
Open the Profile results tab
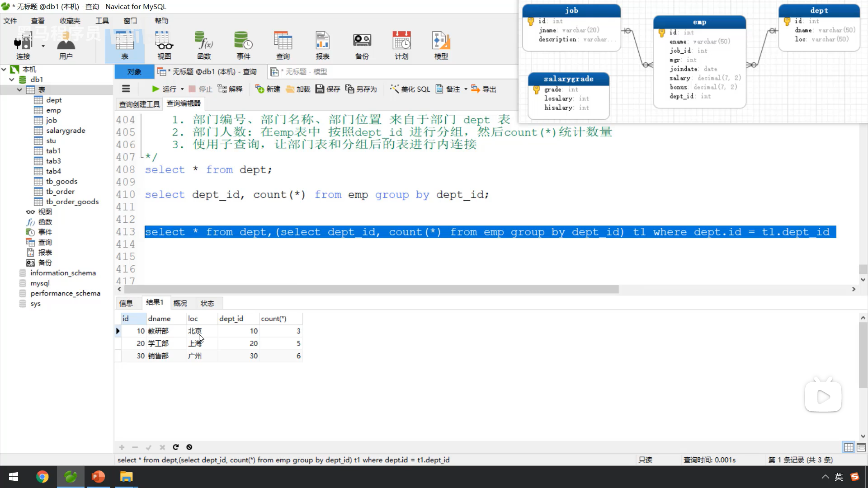180,303
